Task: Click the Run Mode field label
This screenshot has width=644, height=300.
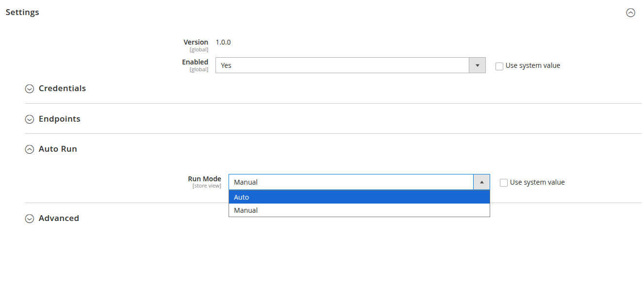Action: pos(205,179)
